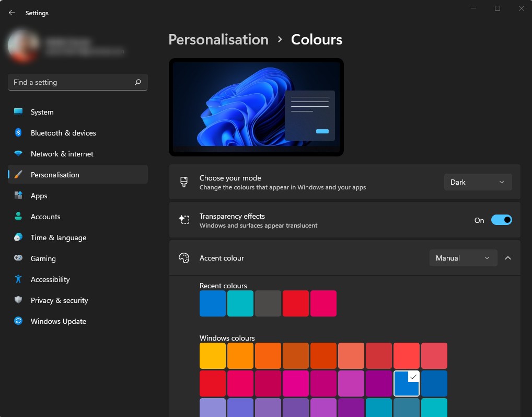Click the Accessibility figure icon

[x=18, y=279]
